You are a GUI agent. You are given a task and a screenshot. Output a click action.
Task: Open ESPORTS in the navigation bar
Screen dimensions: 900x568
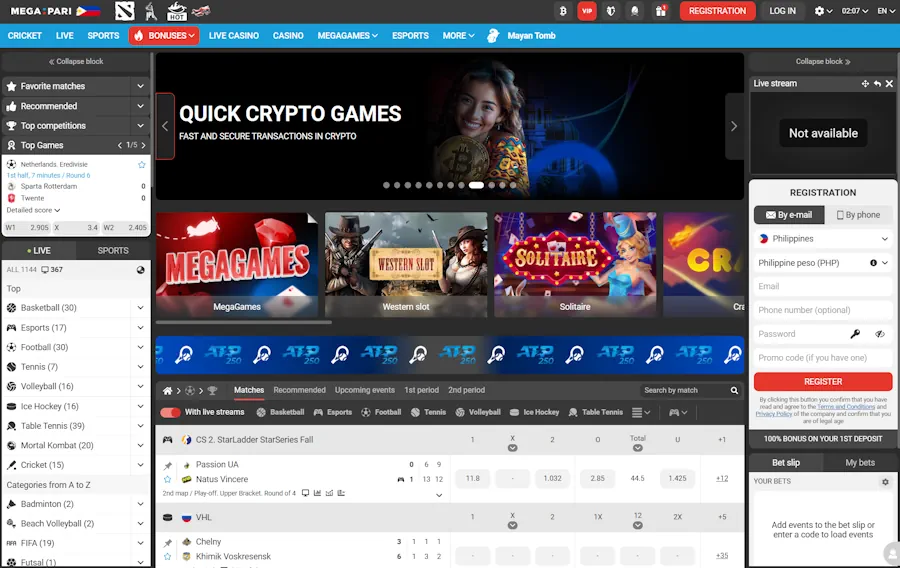[x=410, y=36]
